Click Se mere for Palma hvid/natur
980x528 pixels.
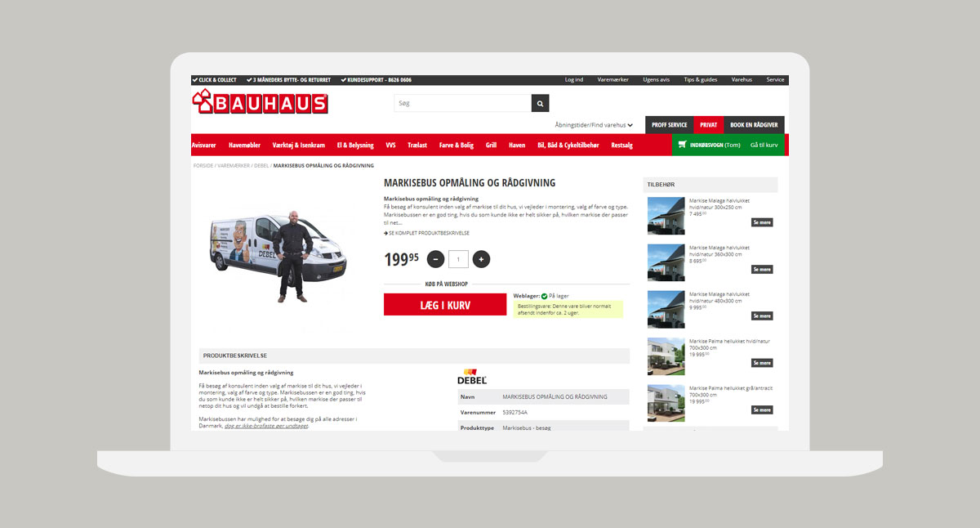(762, 363)
